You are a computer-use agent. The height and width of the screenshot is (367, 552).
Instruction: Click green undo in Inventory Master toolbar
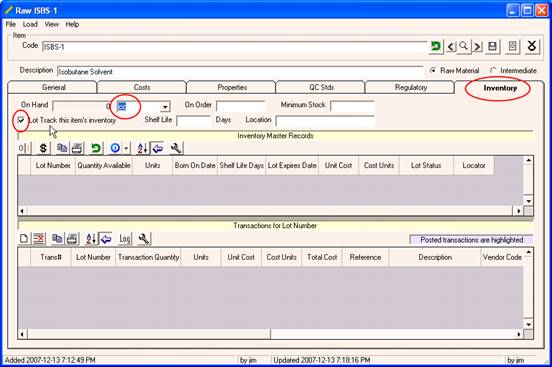coord(95,148)
